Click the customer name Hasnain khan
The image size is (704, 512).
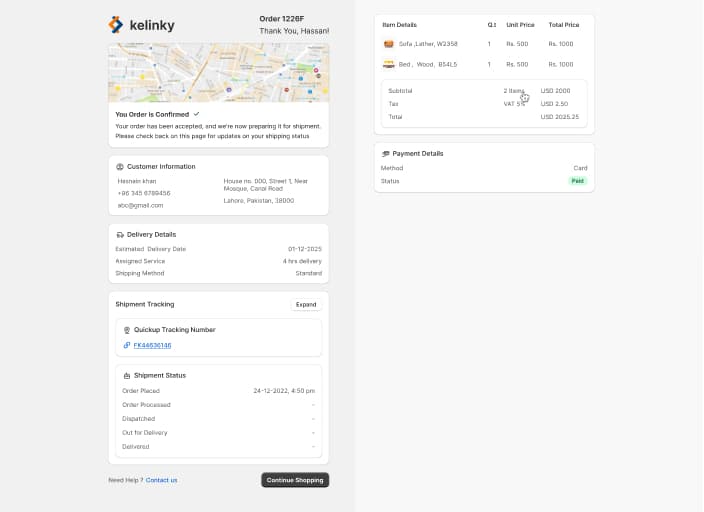(137, 181)
